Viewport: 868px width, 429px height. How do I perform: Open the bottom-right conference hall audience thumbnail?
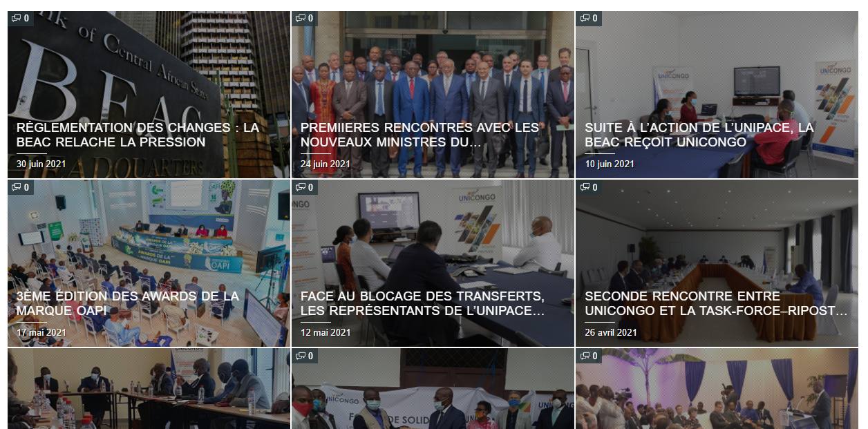click(717, 388)
